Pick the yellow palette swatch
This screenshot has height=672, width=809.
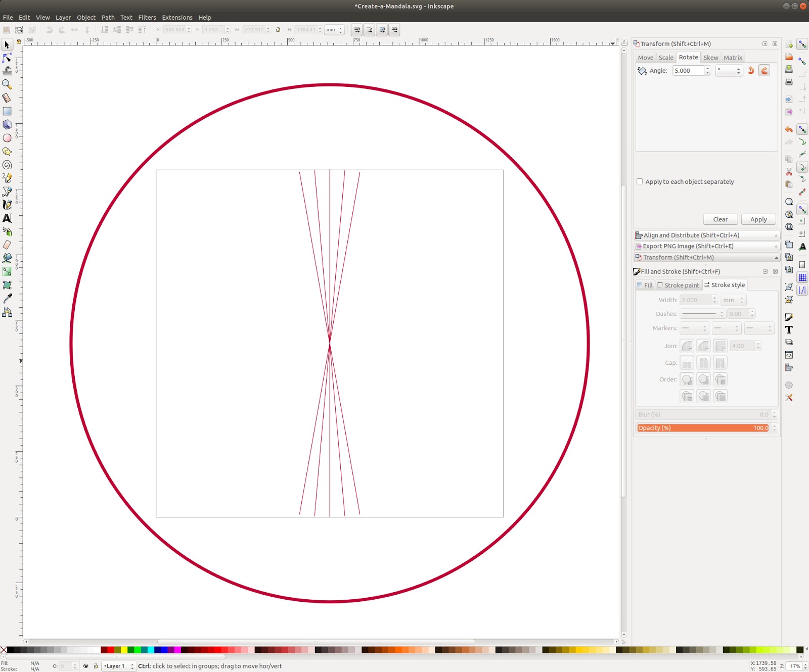click(124, 650)
